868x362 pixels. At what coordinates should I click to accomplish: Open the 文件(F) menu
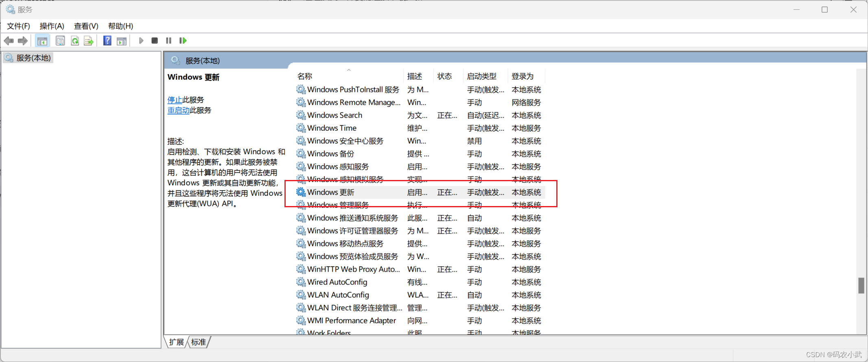[x=18, y=26]
